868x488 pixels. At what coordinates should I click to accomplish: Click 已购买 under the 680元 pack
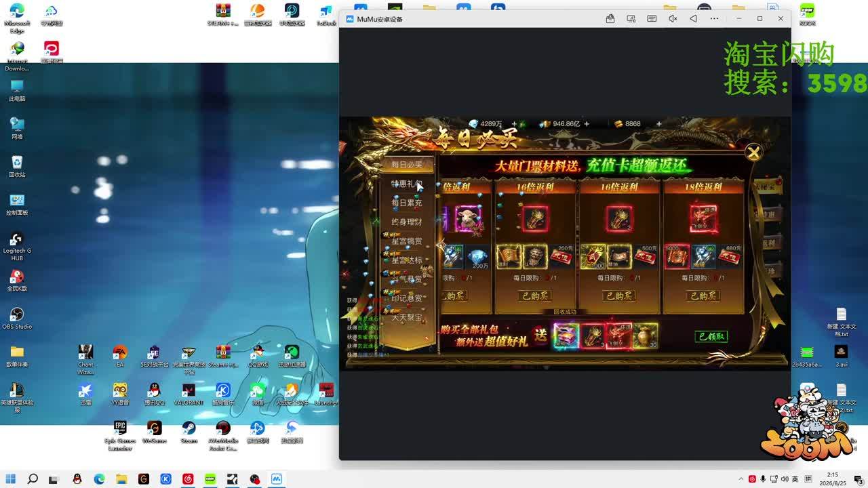703,296
